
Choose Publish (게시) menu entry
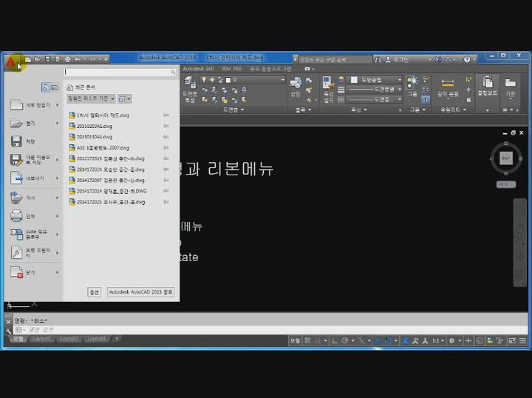[34, 198]
